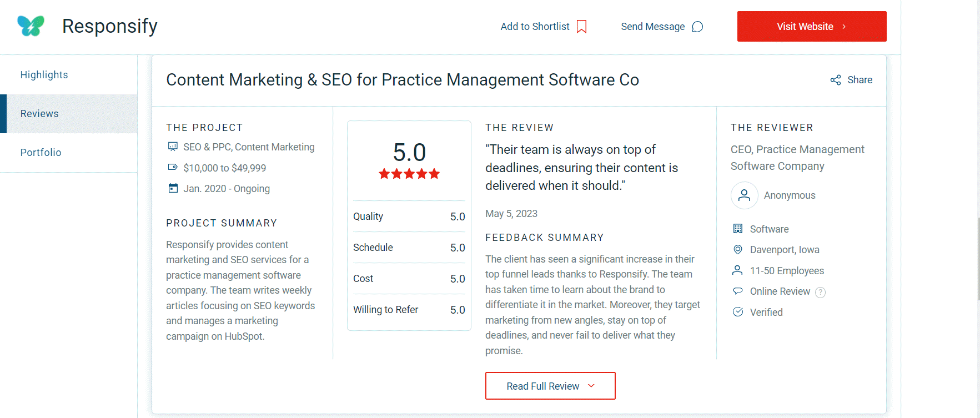Click the calendar icon beside Jan. 2020
The width and height of the screenshot is (980, 418).
tap(173, 188)
